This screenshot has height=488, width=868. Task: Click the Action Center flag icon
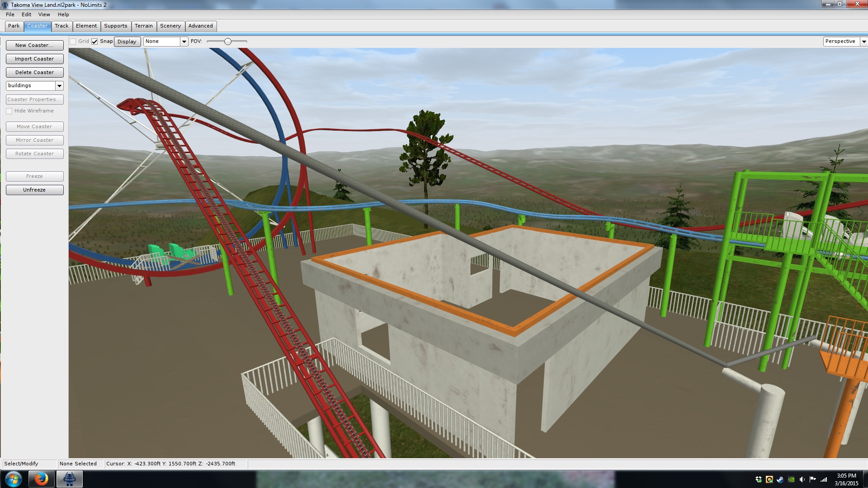click(x=813, y=479)
